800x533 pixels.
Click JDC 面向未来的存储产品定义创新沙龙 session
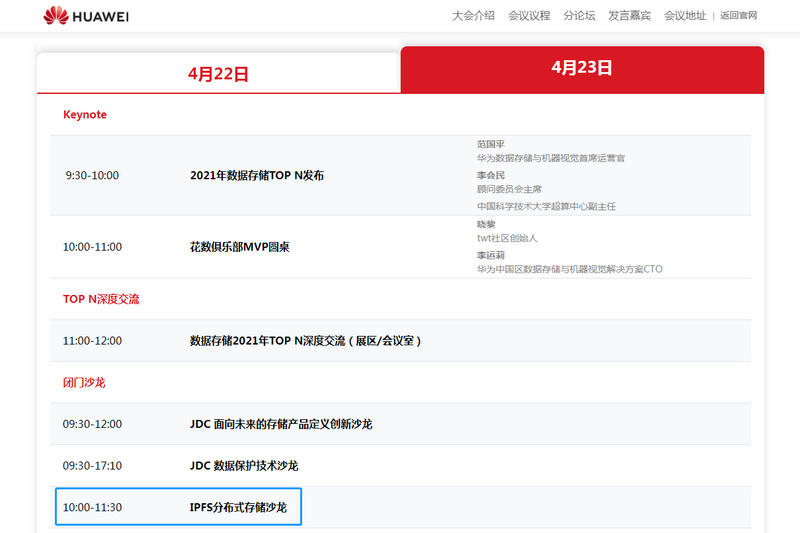[281, 424]
